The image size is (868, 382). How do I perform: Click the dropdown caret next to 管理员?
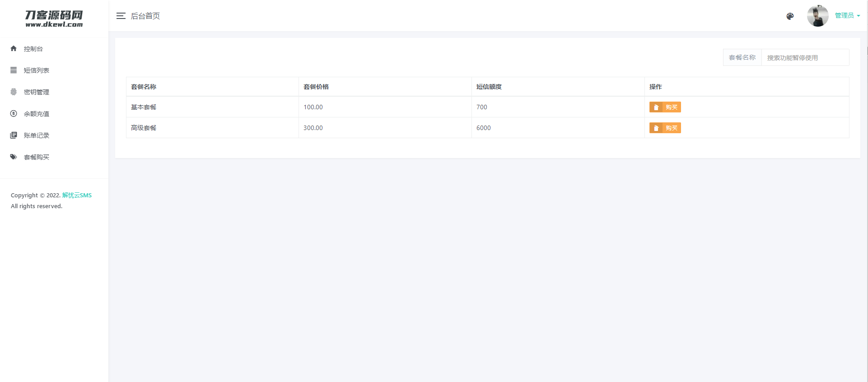[x=859, y=16]
